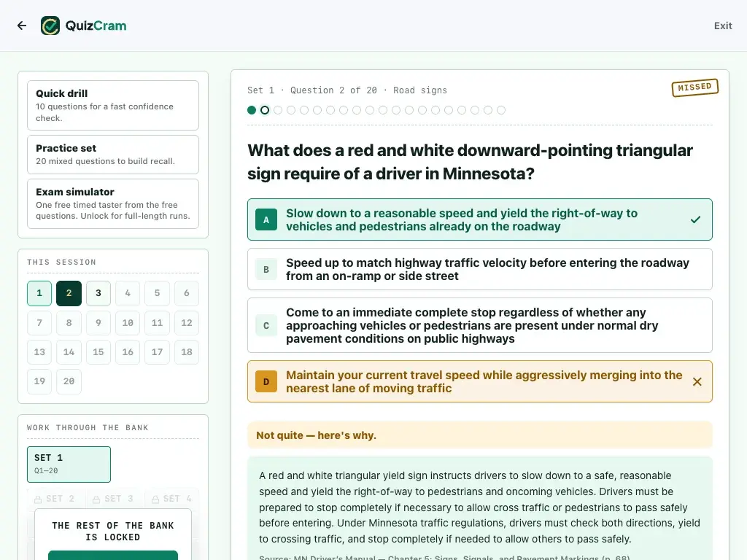Start the Quick drill mode
The image size is (747, 560).
113,105
